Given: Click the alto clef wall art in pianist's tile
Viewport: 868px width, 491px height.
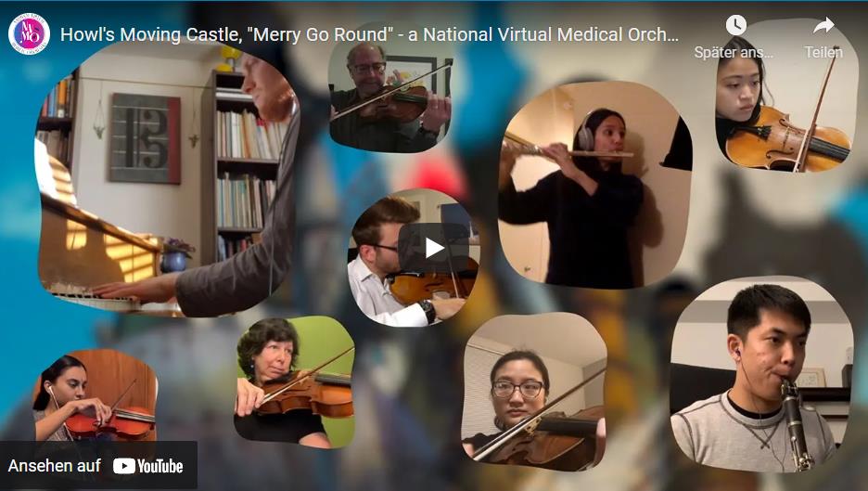Looking at the screenshot, I should (x=145, y=138).
